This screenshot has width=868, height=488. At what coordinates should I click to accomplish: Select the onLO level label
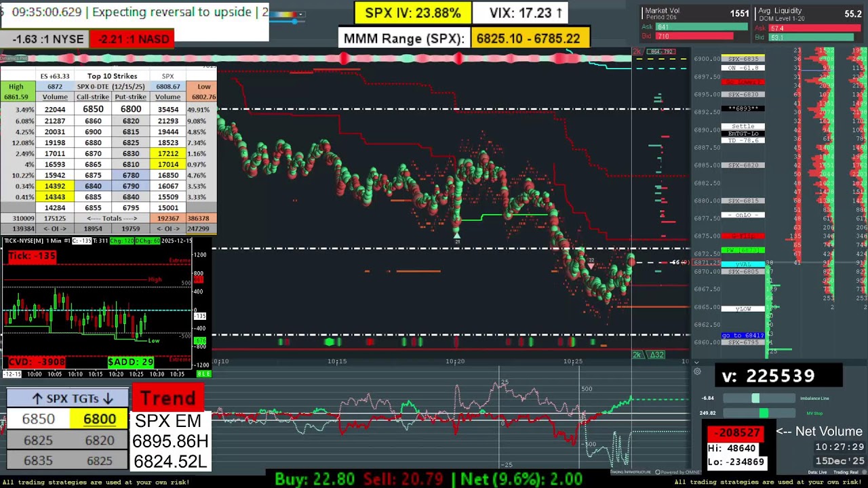[743, 215]
